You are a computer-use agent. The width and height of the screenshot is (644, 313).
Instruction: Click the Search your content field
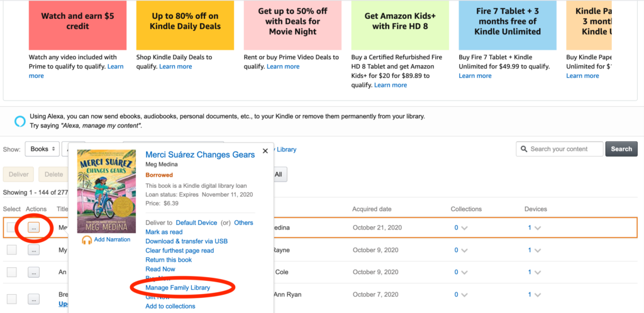click(x=560, y=149)
